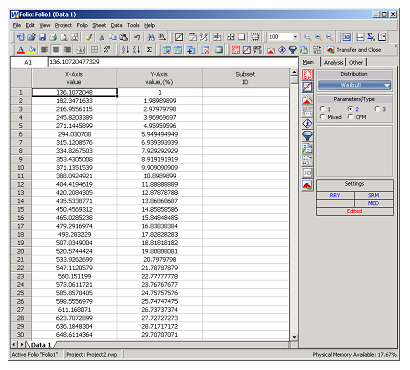Open the zoom level 100 dropdown
This screenshot has width=410, height=370.
(295, 37)
